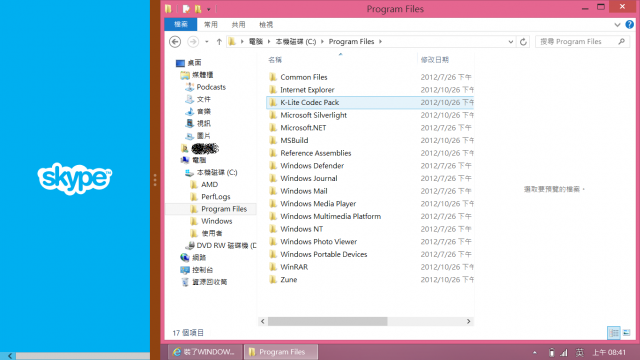Screen dimensions: 640x360
Task: Click Program Files taskbar button
Action: [281, 352]
